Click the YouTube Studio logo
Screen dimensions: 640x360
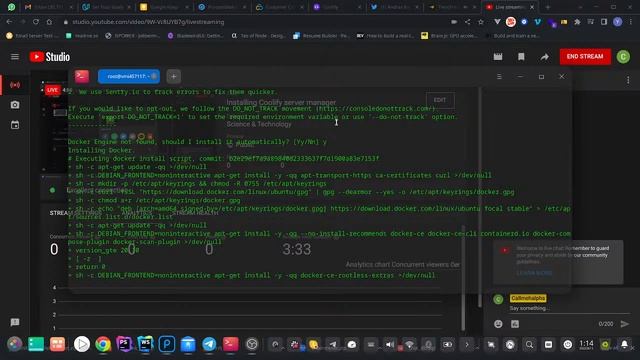50,57
